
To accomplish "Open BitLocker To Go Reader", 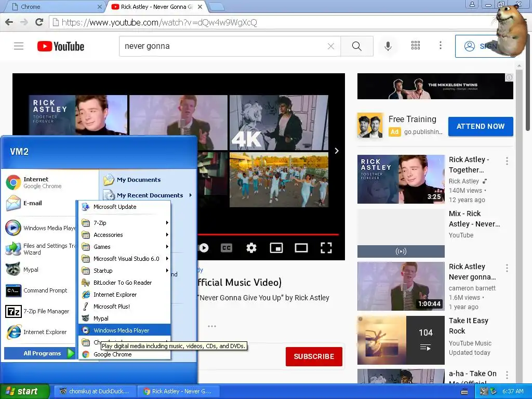I will (x=125, y=283).
